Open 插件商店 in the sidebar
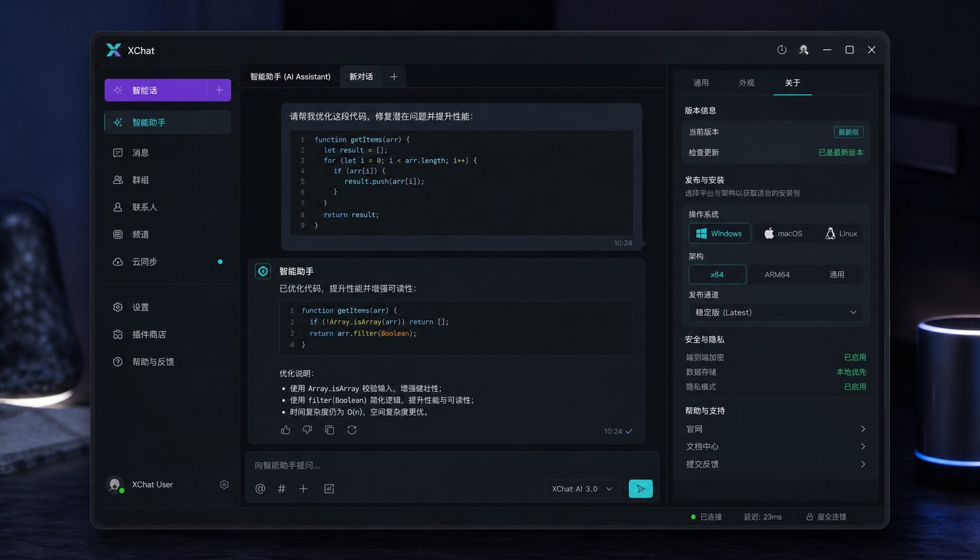 click(x=168, y=334)
